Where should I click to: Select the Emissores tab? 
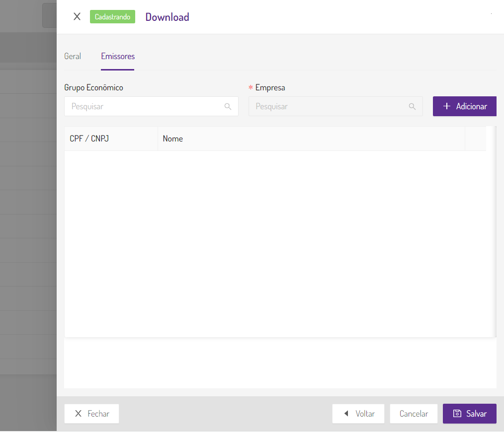tap(117, 56)
